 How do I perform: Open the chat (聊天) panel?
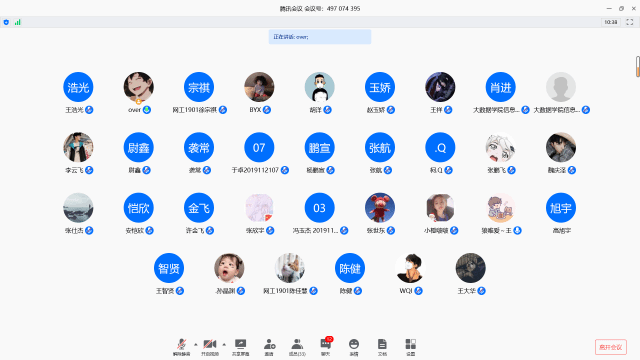(x=326, y=347)
